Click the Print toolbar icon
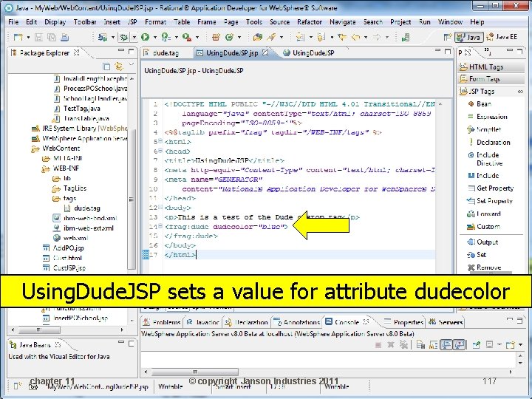Viewport: 532px width, 399px height. tap(65, 37)
